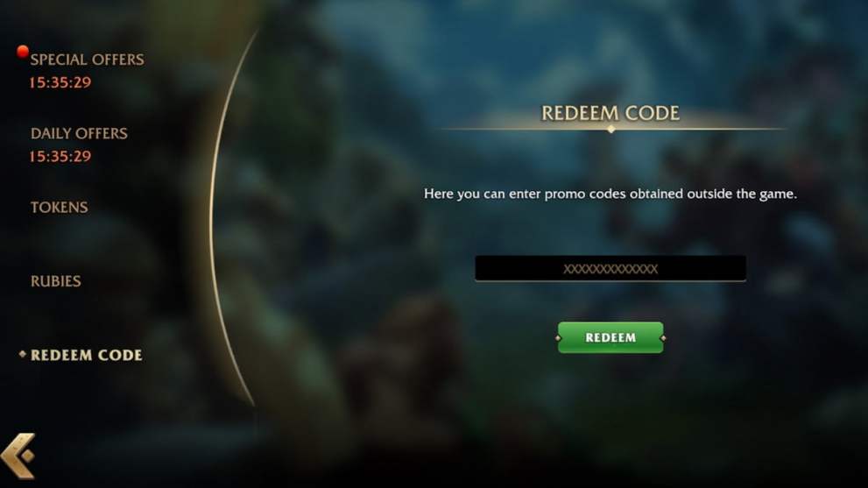Select the Tokens shop category
868x488 pixels.
[x=59, y=207]
